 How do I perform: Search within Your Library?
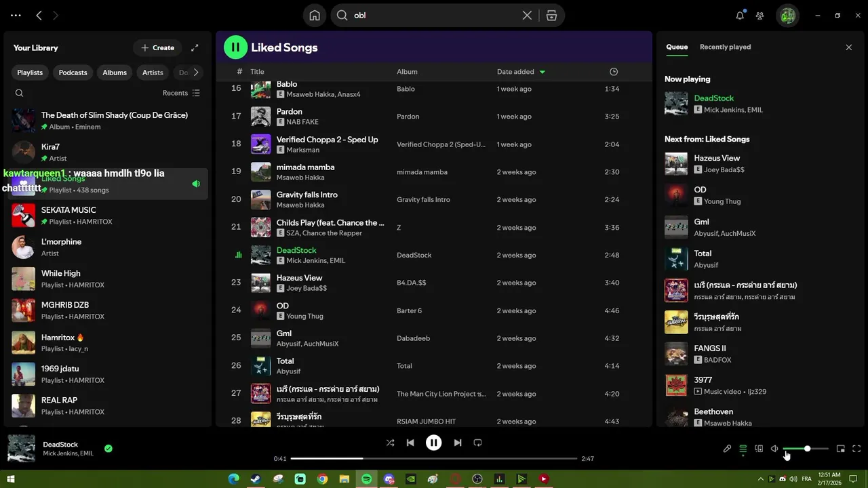pos(19,93)
